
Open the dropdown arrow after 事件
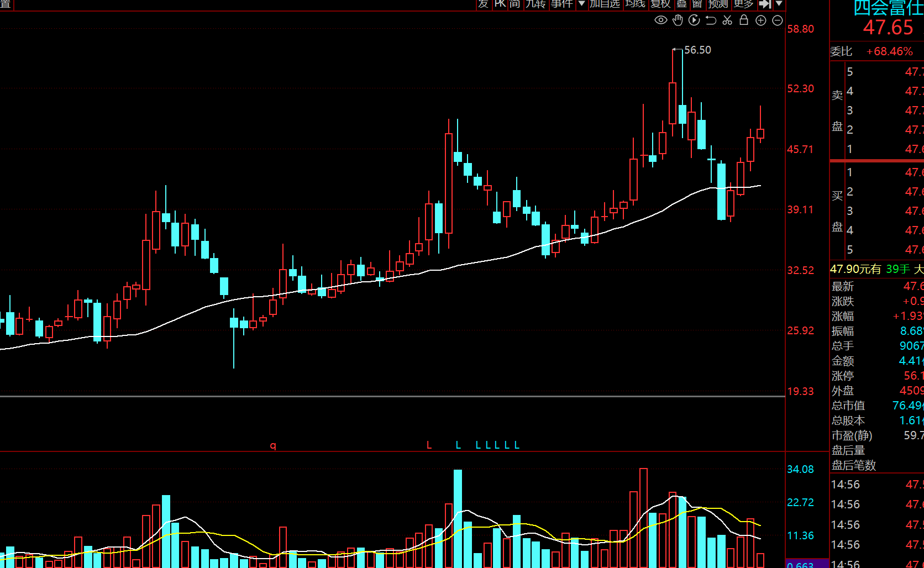pos(581,4)
